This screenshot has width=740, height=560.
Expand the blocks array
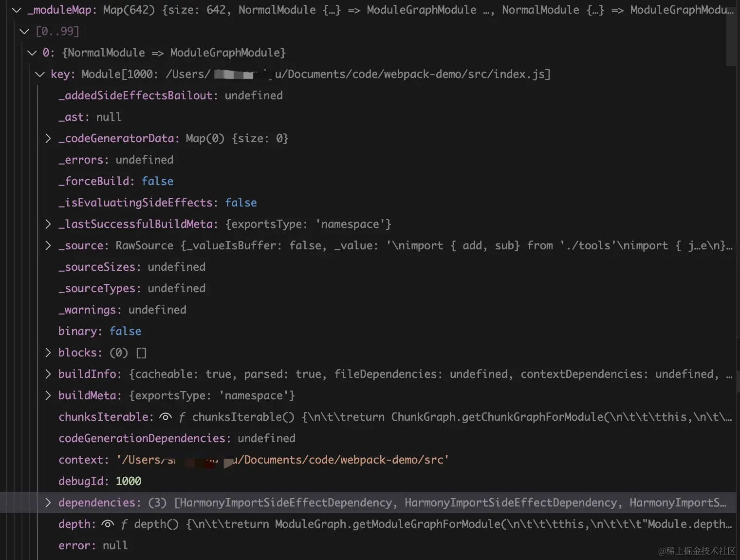pyautogui.click(x=48, y=353)
